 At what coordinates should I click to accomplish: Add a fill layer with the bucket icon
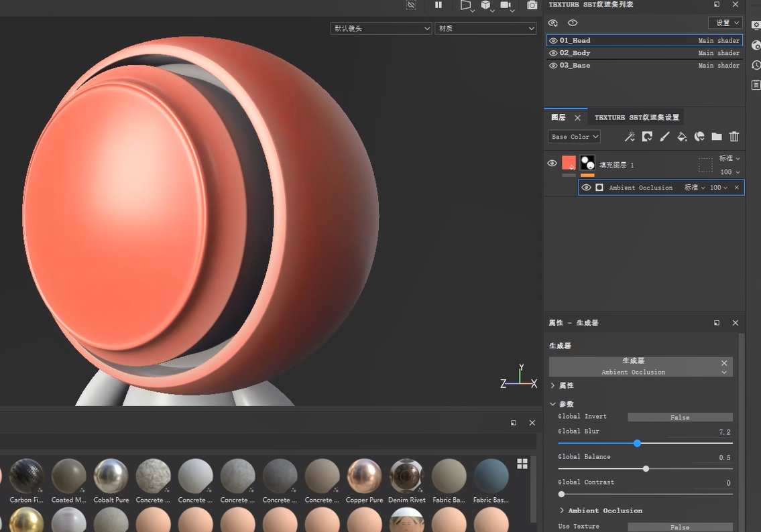click(x=682, y=137)
